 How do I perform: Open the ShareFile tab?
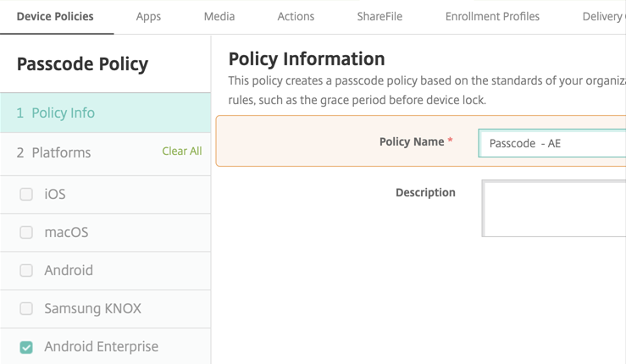pyautogui.click(x=379, y=16)
